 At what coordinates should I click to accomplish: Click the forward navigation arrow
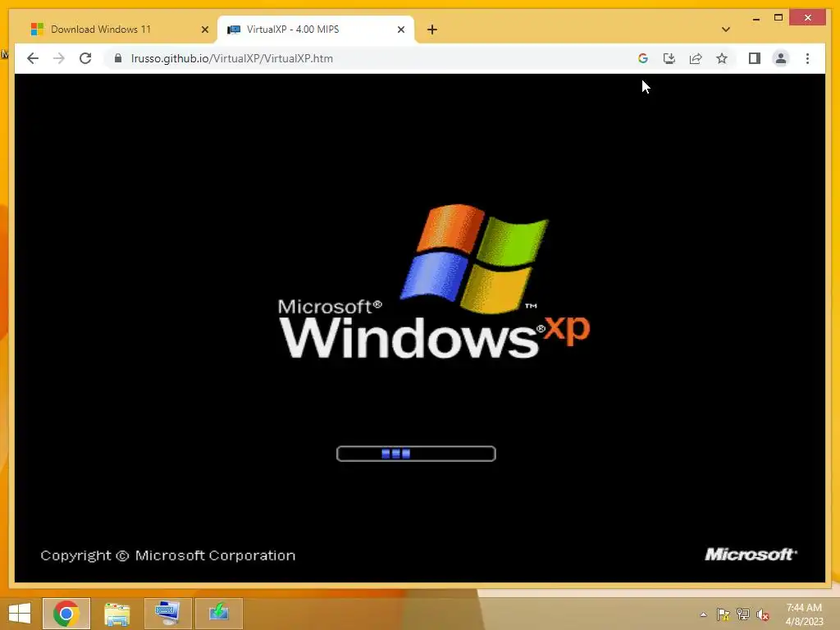coord(59,58)
